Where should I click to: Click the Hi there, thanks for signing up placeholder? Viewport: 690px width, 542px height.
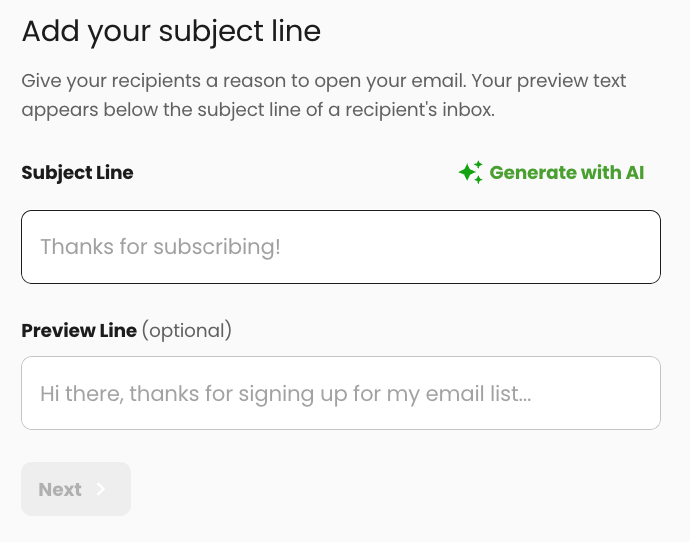286,394
